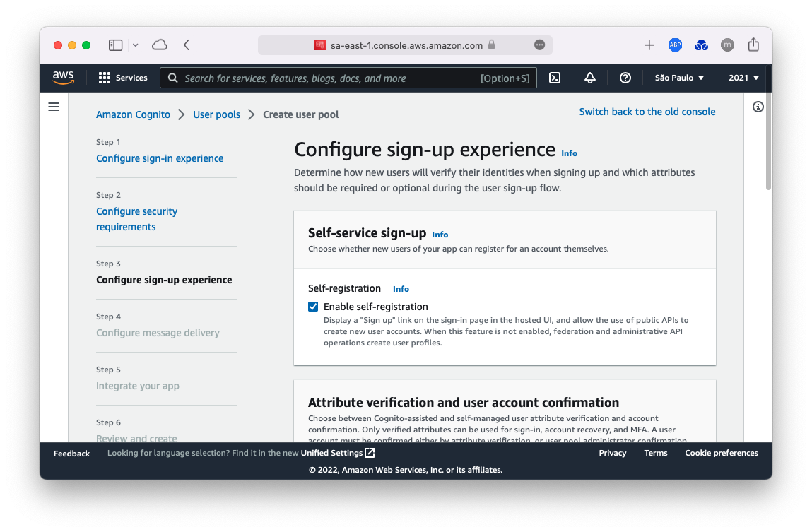This screenshot has width=812, height=532.
Task: Click the blue trefoil extension icon
Action: [x=701, y=45]
